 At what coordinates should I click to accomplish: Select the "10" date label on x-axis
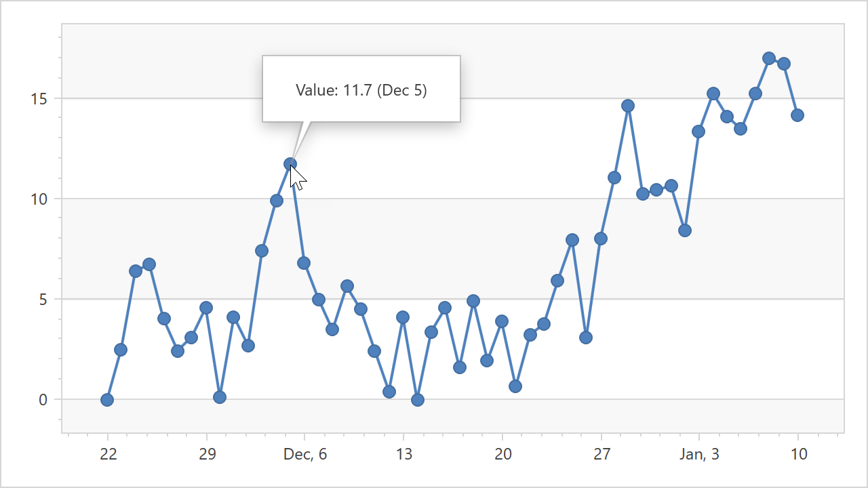tap(799, 454)
